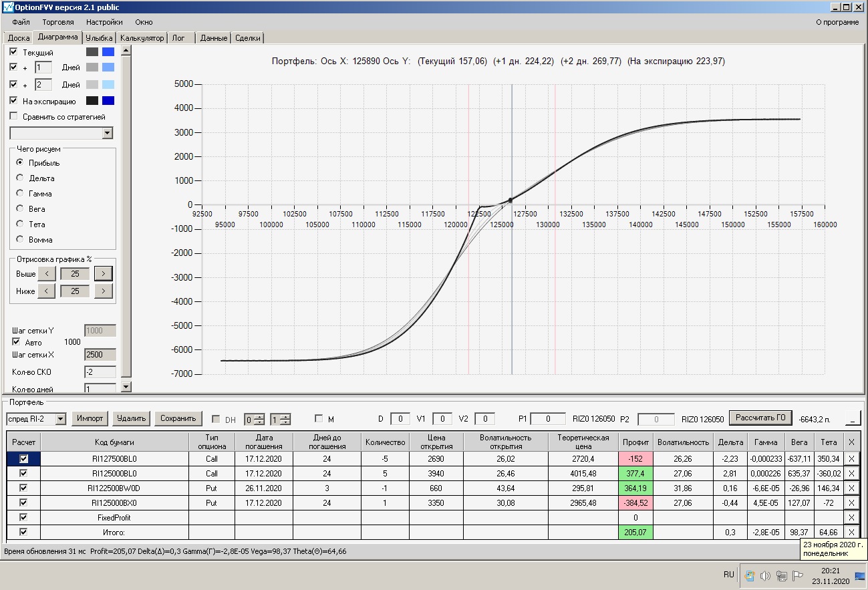Select the Прибыль radio button
The image size is (868, 590).
20,162
